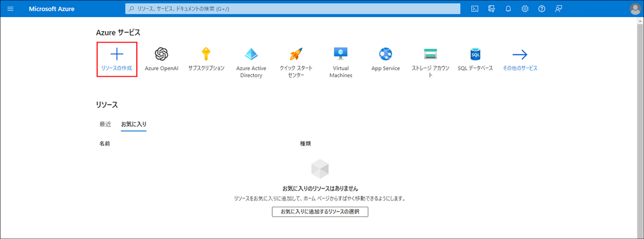Viewport: 644px width, 239px height.
Task: Click the その他のサービス text link
Action: click(x=520, y=69)
